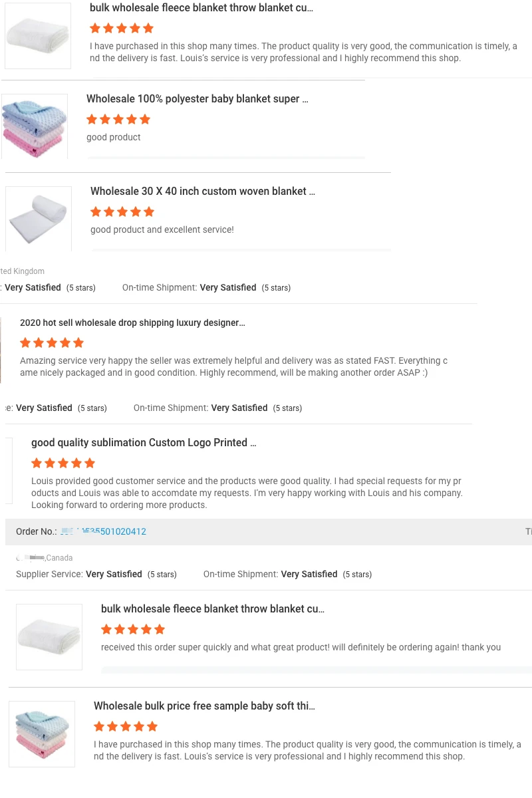The image size is (532, 798).
Task: Click fleece blanket thumbnail beside "received this order" review
Action: [49, 636]
